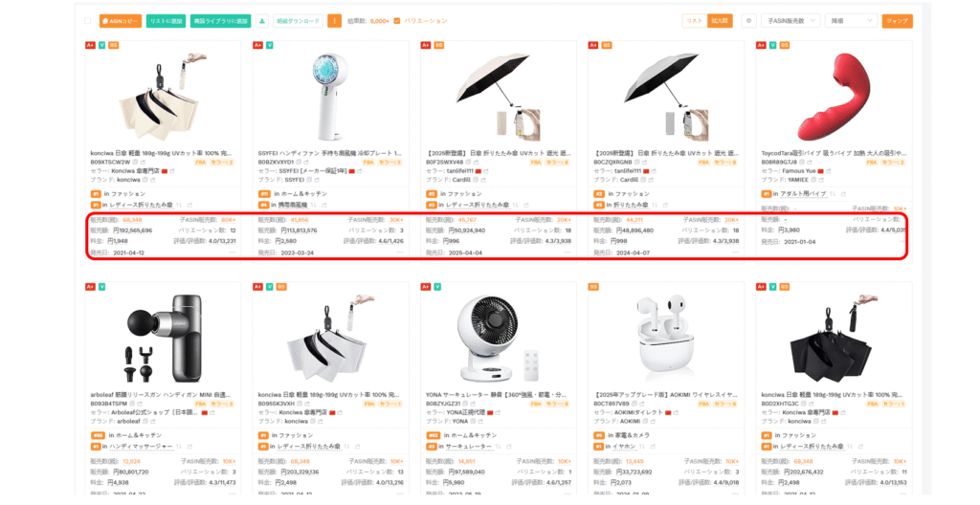The height and width of the screenshot is (505, 980).
Task: Open the orange three-dot more menu
Action: click(334, 21)
